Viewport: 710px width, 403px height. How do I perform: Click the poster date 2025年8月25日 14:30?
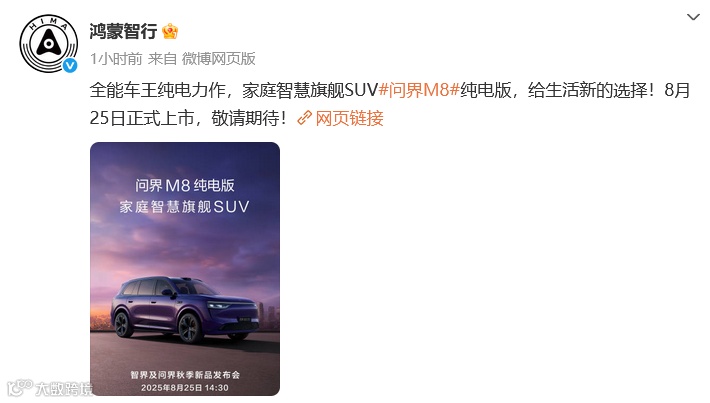coord(185,388)
